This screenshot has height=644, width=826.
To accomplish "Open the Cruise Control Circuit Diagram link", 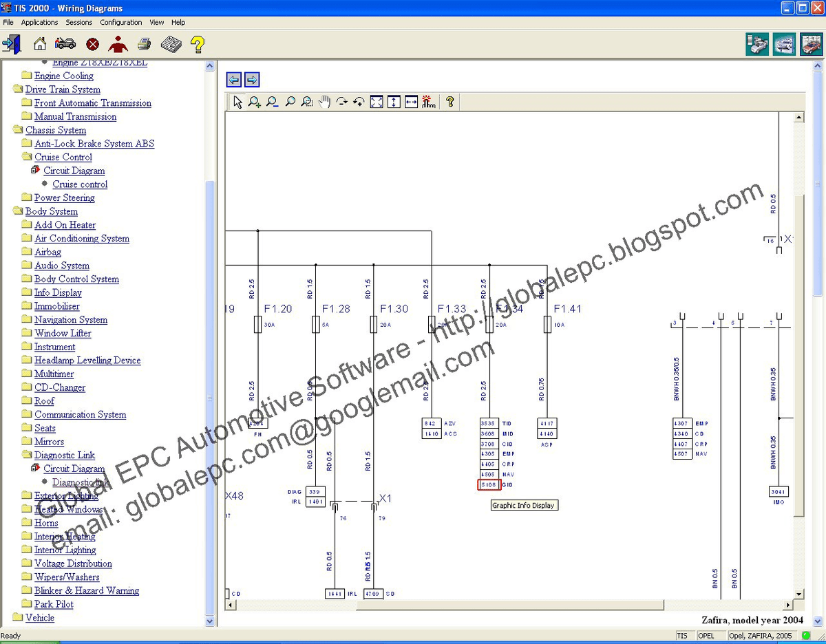I will [x=74, y=171].
